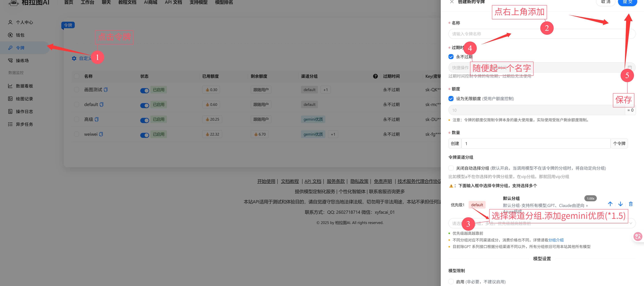644x286 pixels.
Task: Open 数据看板 in the sidebar
Action: [24, 86]
